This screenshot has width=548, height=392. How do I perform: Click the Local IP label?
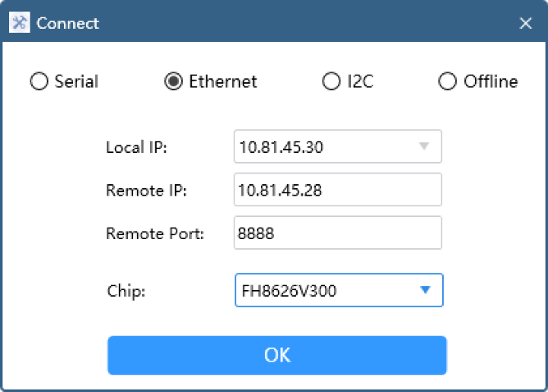137,147
